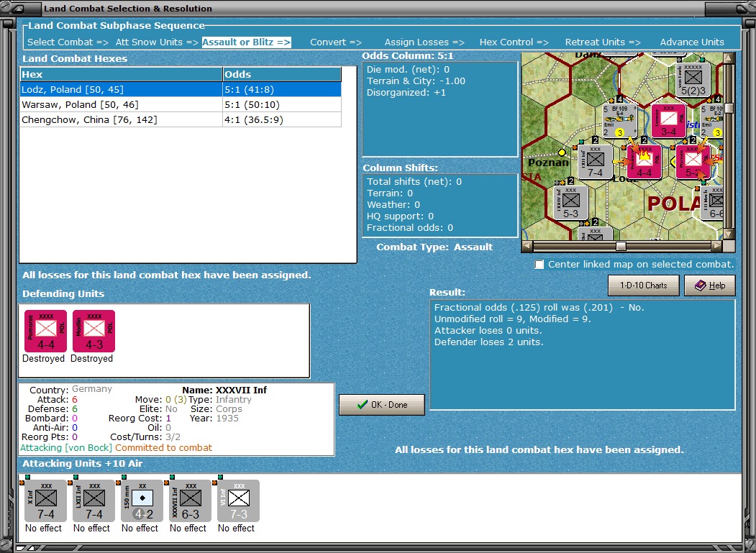Click the Hex Control subphase step
Screen dimensions: 756x553
[x=514, y=42]
